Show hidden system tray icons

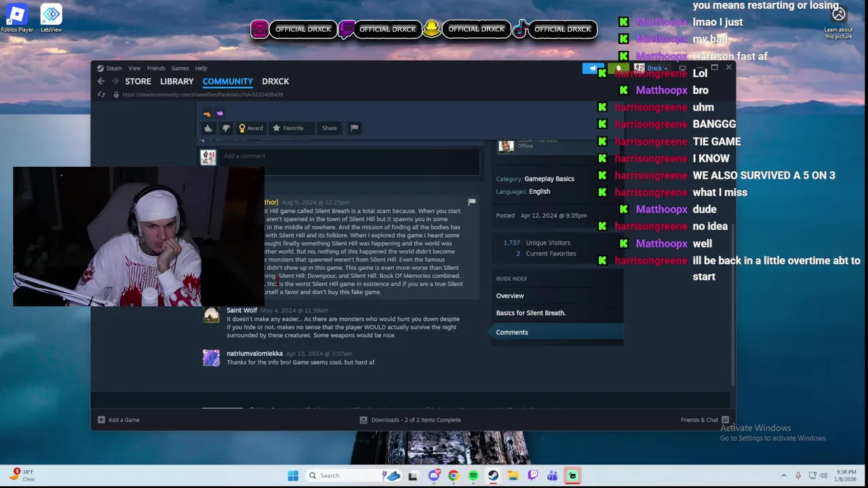(784, 476)
